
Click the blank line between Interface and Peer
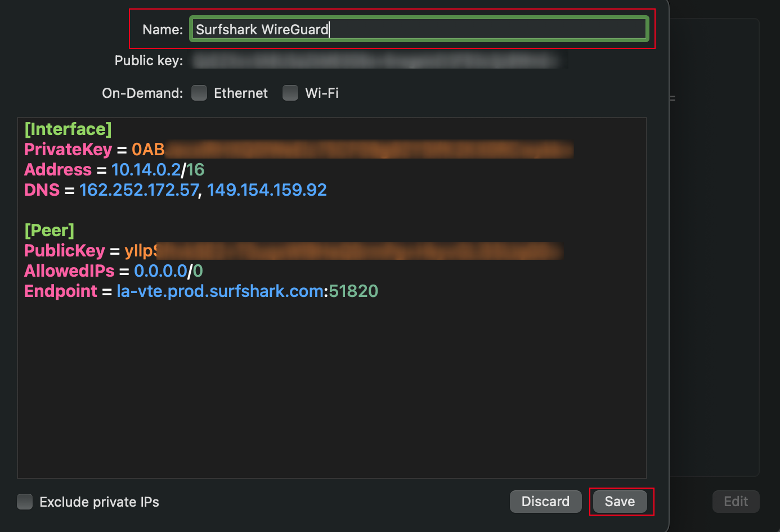[x=225, y=210]
